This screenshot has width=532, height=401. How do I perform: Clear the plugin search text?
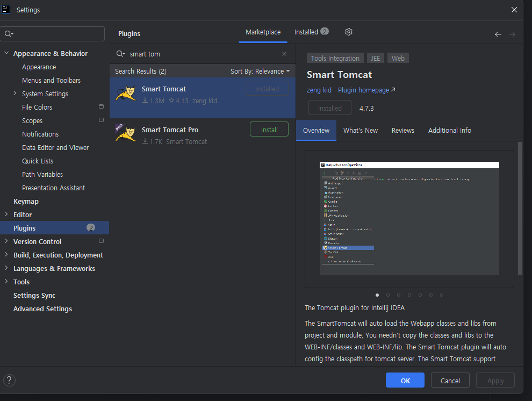tap(284, 54)
